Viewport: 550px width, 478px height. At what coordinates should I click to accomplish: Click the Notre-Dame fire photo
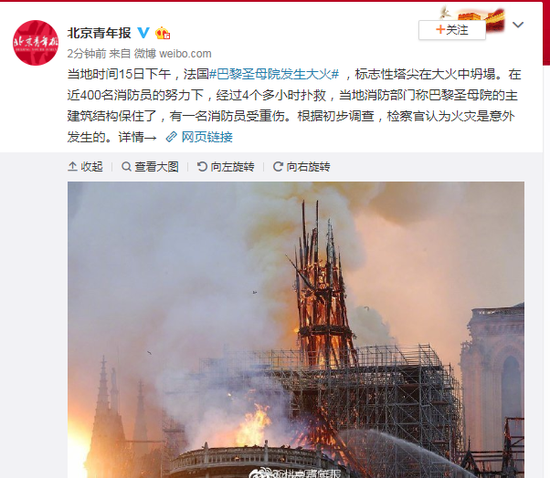tap(296, 330)
